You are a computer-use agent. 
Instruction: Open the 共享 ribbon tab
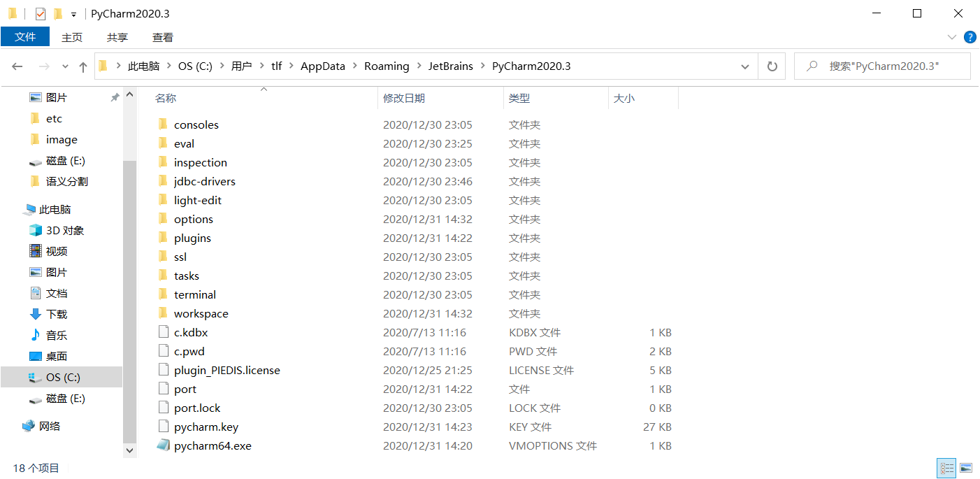117,37
